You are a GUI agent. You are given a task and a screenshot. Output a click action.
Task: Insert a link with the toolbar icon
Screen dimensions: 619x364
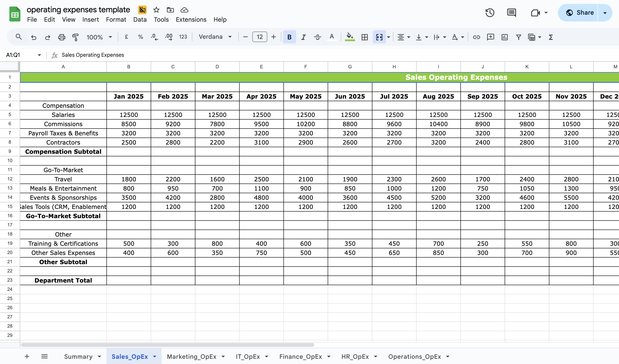[x=476, y=37]
